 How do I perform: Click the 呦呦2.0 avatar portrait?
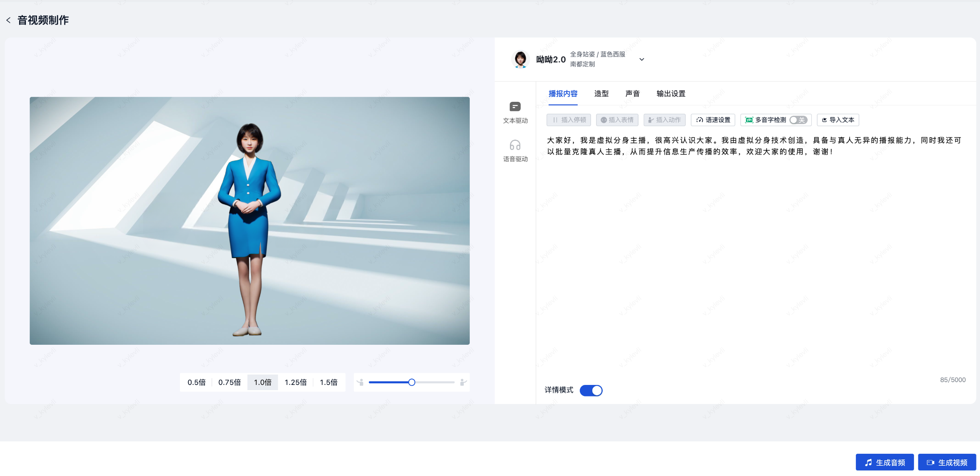[520, 59]
